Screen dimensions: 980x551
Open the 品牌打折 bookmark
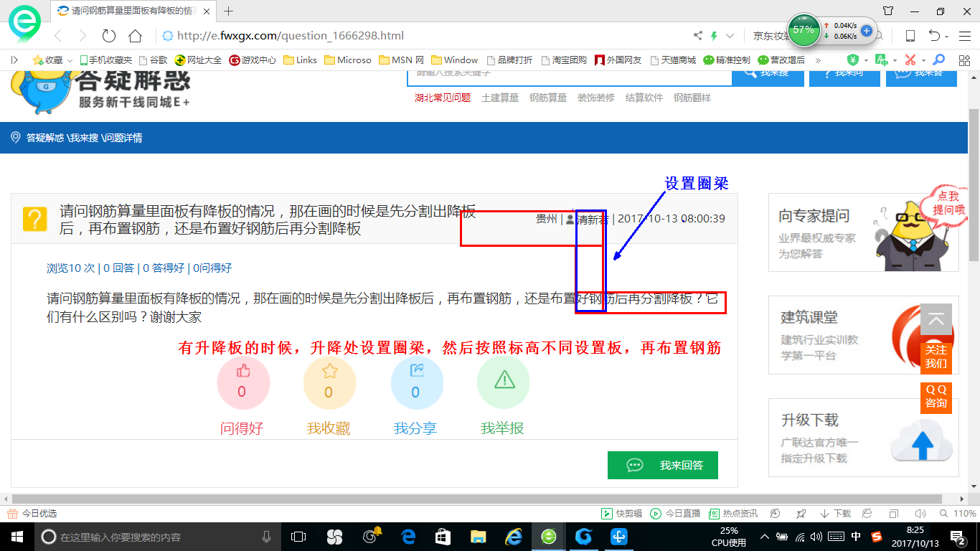click(509, 60)
